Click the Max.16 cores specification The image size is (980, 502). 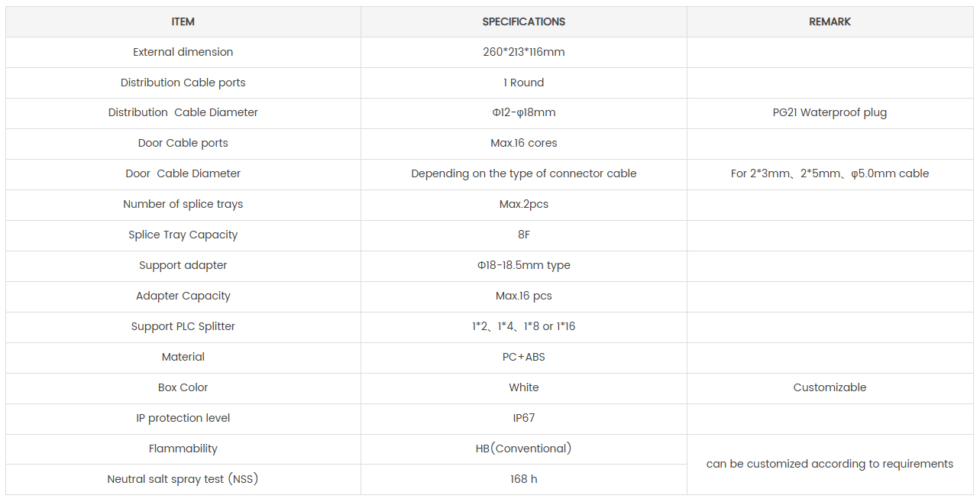524,143
